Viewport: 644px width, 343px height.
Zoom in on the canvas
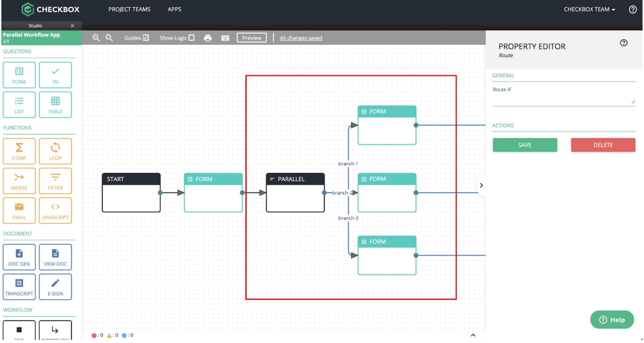96,38
